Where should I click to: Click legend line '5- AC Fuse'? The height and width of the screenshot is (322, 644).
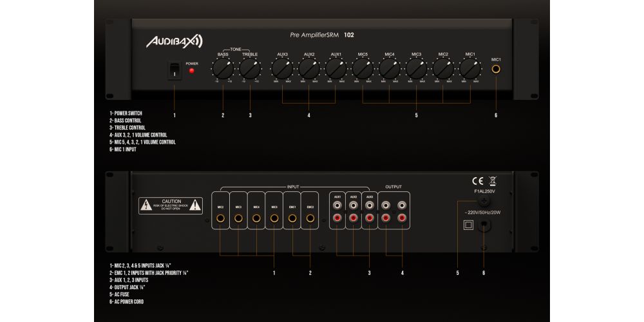[119, 294]
